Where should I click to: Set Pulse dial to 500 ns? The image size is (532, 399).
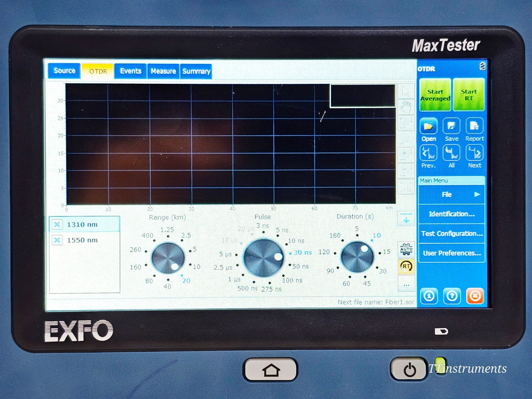[247, 288]
